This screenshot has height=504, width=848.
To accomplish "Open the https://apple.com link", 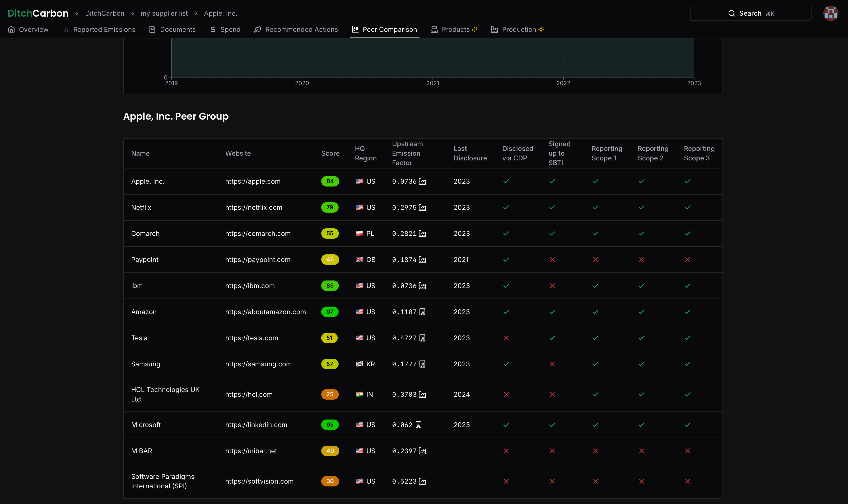I will tap(253, 181).
